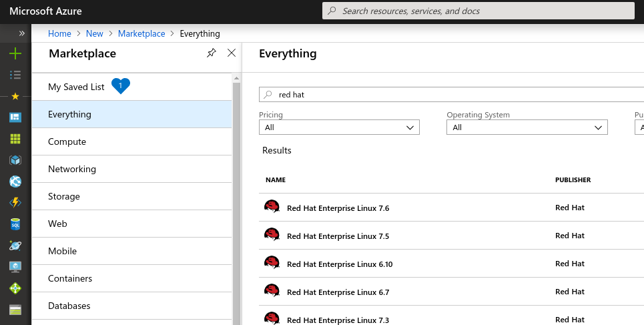Open the All services list icon
This screenshot has height=325, width=644.
(x=15, y=75)
